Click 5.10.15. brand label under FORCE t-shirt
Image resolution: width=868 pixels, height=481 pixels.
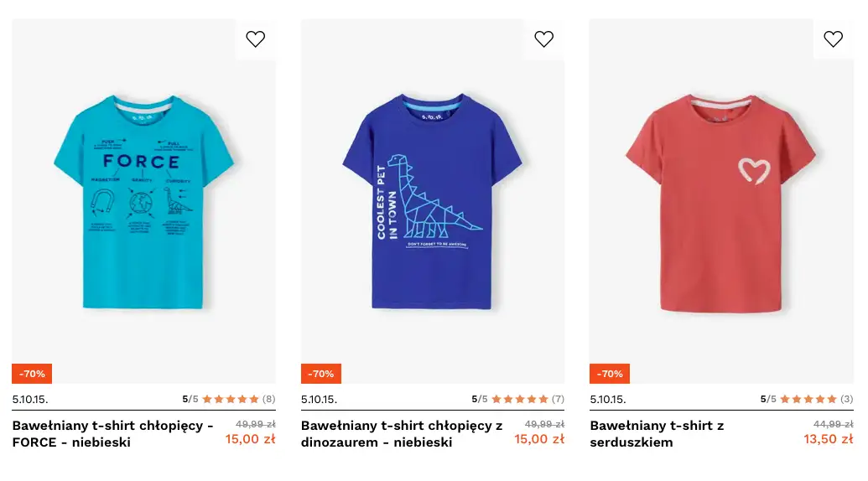(x=30, y=399)
